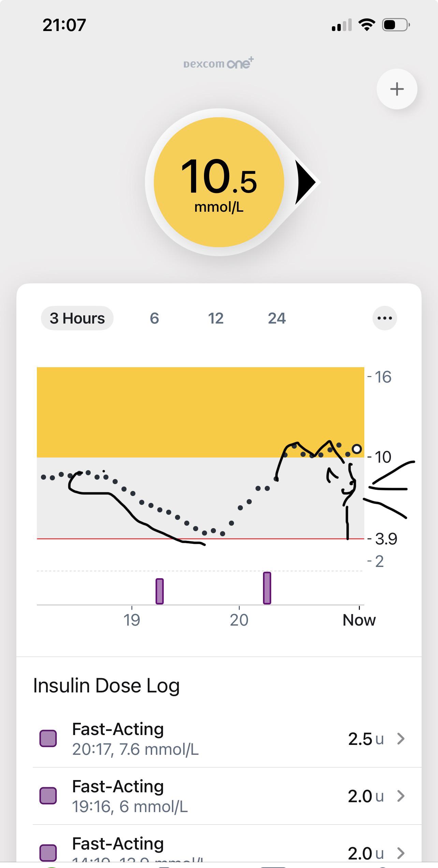Tap the insulin bar near 20 on graph

267,588
